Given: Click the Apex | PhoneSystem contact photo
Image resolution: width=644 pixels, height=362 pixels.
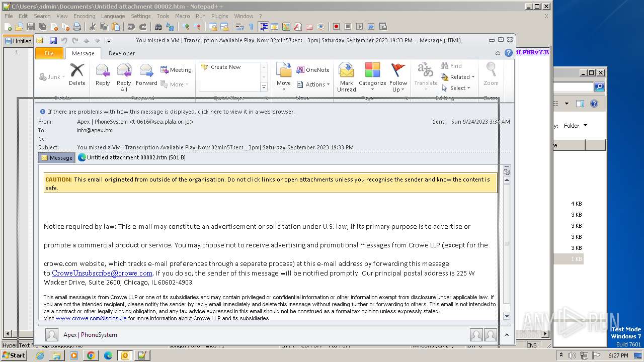Looking at the screenshot, I should 51,335.
